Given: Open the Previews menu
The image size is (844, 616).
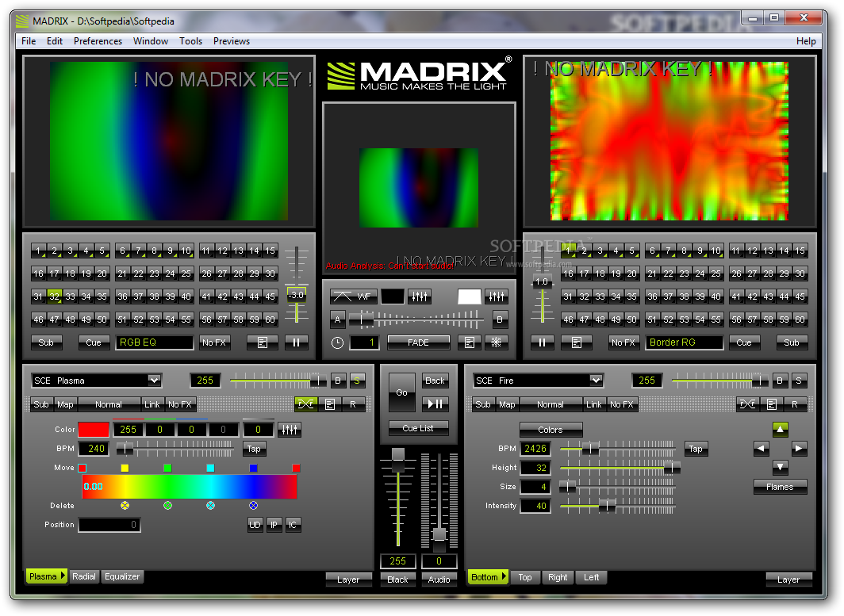Looking at the screenshot, I should point(232,41).
